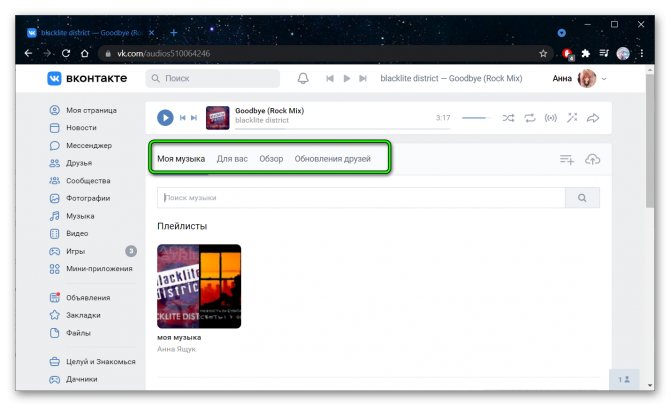Viewport: 670px width, 406px height.
Task: Click the browser home button
Action: [x=85, y=53]
